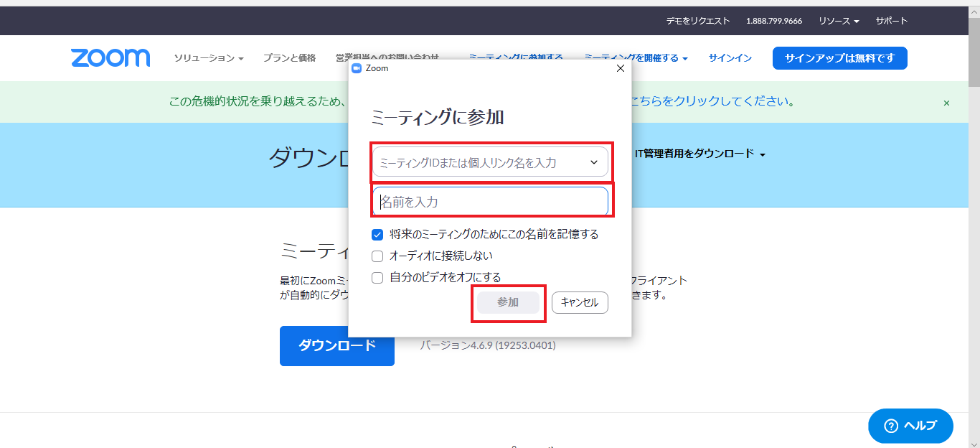This screenshot has height=448, width=980.
Task: Click the 名前を入力 field
Action: coord(490,202)
